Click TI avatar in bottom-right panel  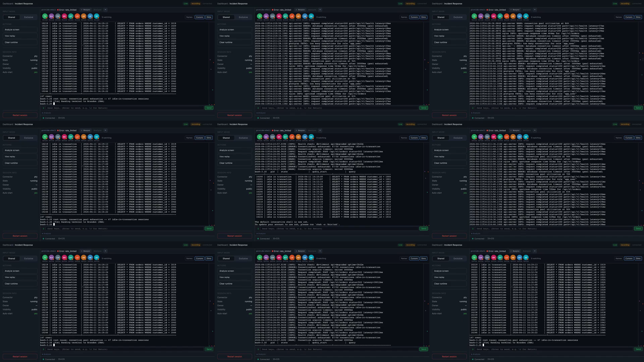[x=474, y=257]
